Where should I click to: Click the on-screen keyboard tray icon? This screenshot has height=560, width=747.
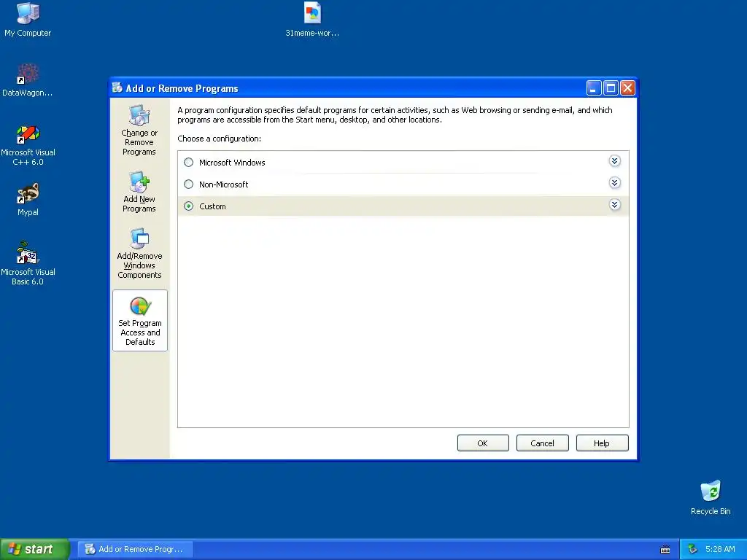(665, 550)
